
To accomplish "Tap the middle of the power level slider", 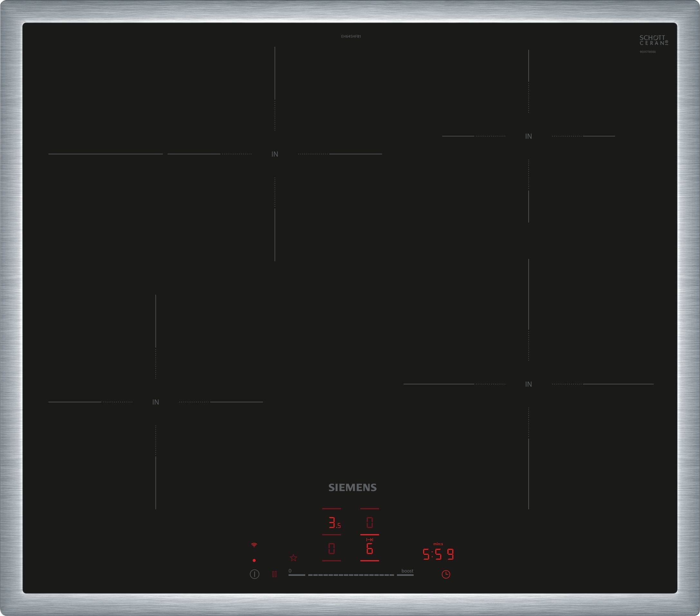I will point(351,575).
